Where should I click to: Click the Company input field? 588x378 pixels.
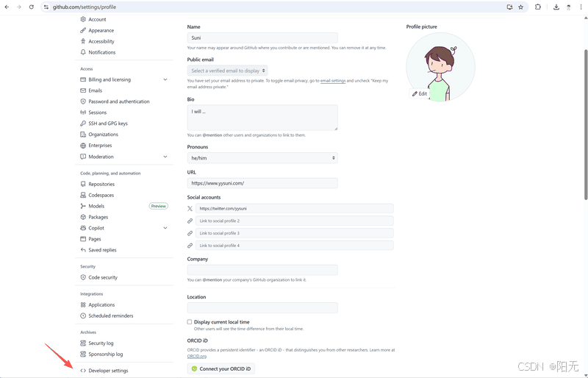pos(262,270)
